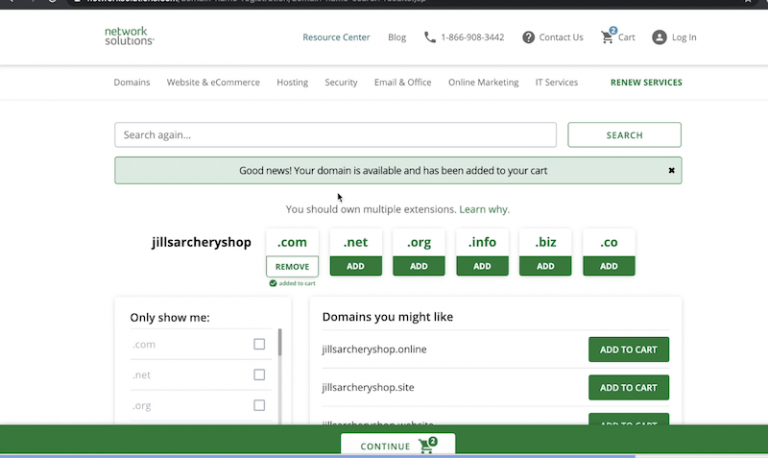Image resolution: width=768 pixels, height=458 pixels.
Task: Focus the Search again input field
Action: click(336, 135)
